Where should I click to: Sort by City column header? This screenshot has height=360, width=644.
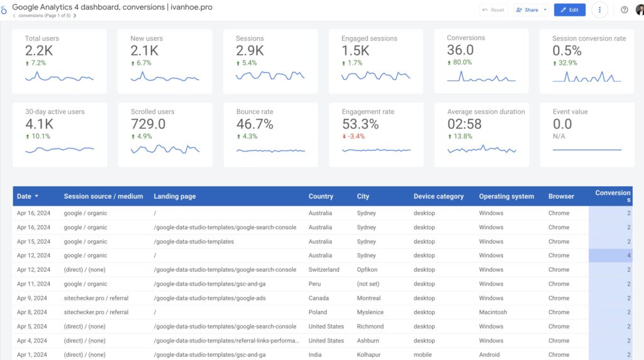coord(363,196)
